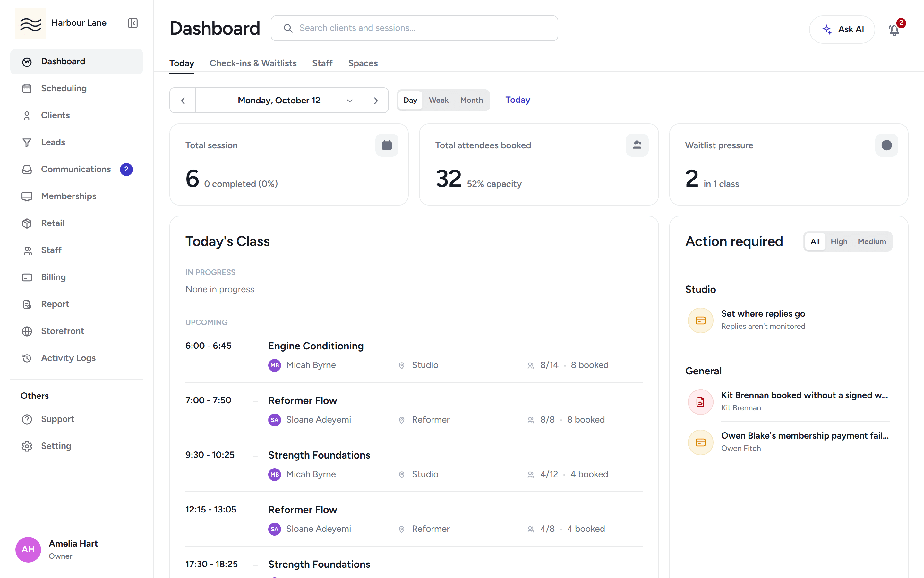Click the Waitlist pressure circle icon
Screen dimensions: 924x578
coord(886,145)
